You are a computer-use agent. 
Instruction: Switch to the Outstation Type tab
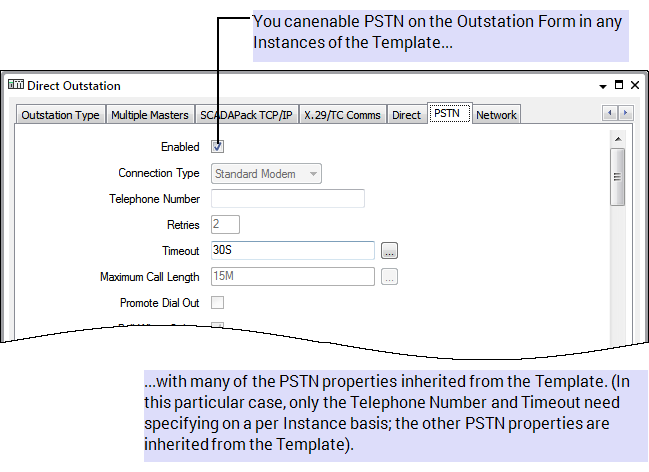pyautogui.click(x=60, y=115)
